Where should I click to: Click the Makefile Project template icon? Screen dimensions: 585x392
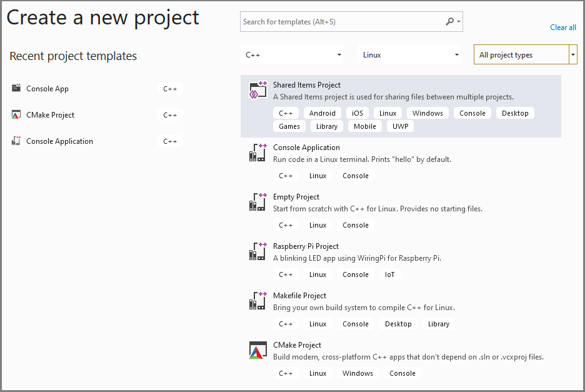(257, 300)
